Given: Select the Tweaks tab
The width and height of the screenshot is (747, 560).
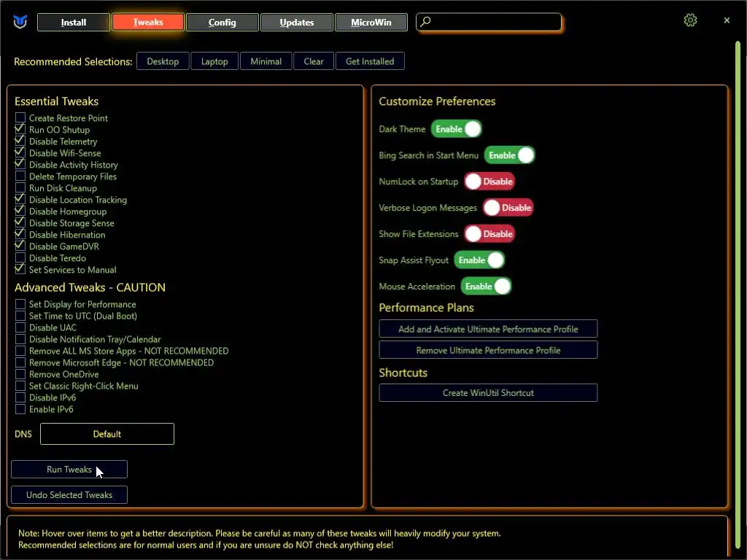Looking at the screenshot, I should pos(147,23).
